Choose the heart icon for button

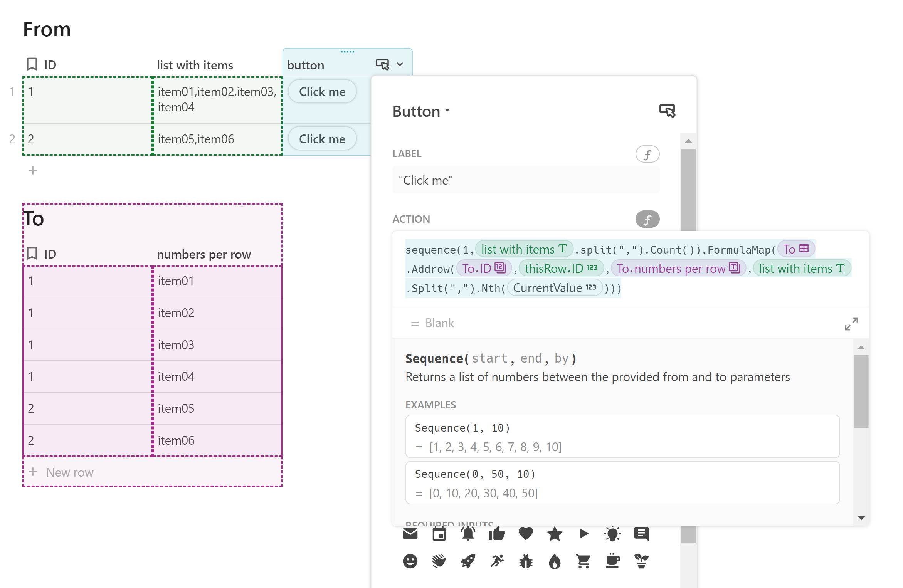[x=526, y=534]
